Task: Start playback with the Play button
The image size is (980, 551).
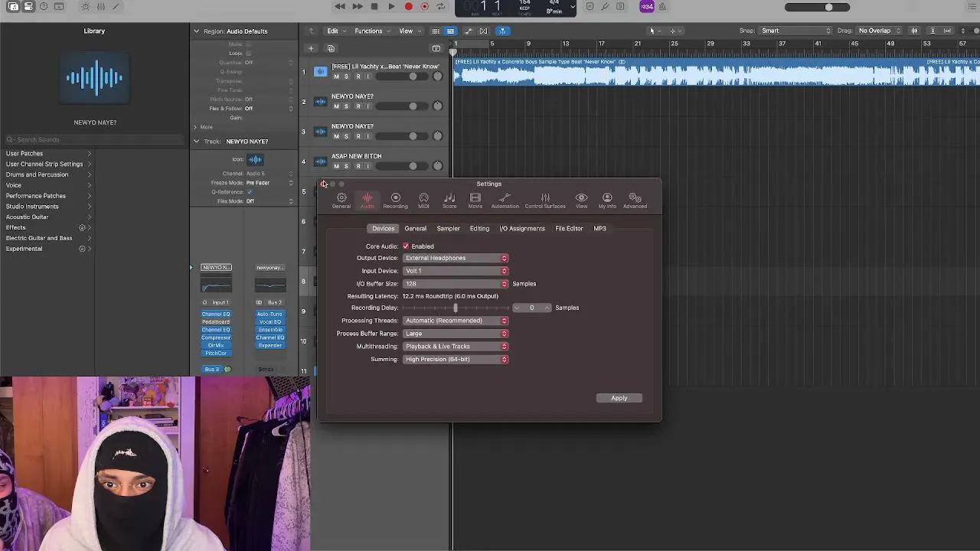Action: [391, 7]
